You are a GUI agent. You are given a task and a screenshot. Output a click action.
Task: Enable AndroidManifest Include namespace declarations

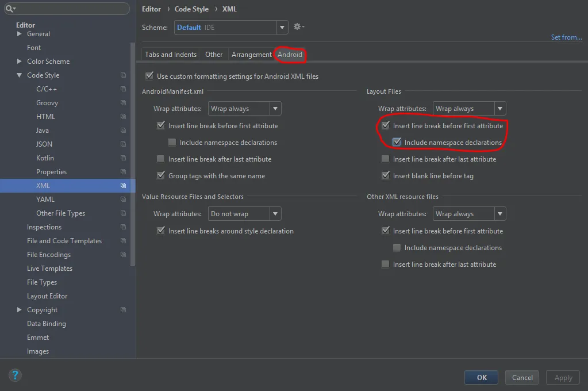[172, 142]
